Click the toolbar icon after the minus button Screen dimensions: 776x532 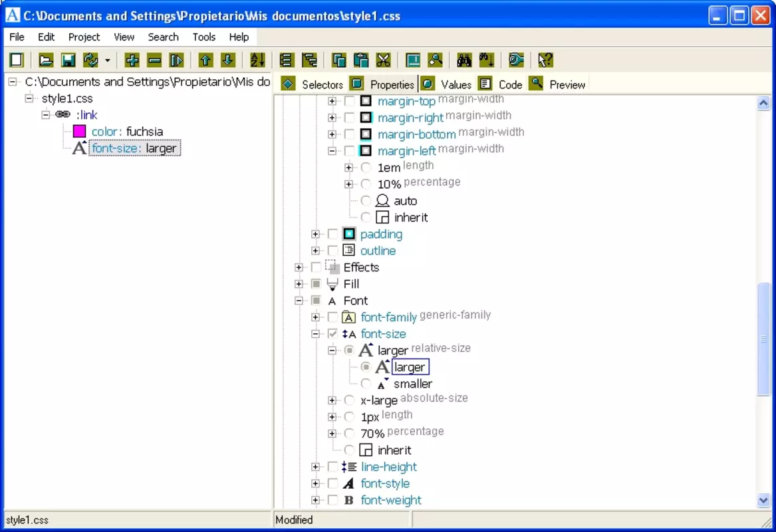point(177,60)
